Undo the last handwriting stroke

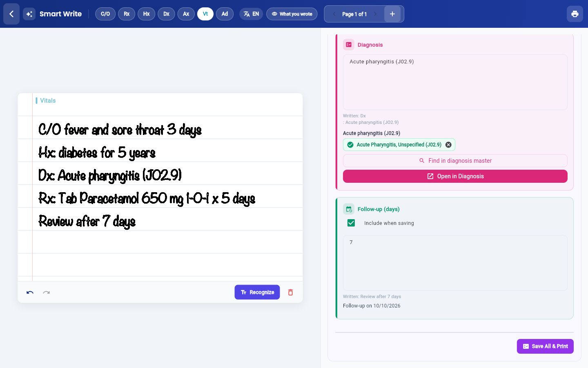coord(30,292)
